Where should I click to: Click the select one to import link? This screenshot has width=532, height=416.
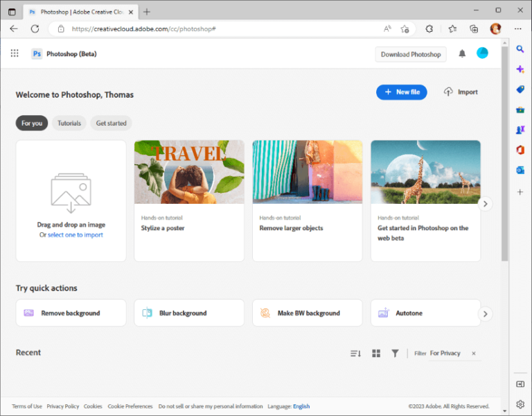tap(75, 235)
